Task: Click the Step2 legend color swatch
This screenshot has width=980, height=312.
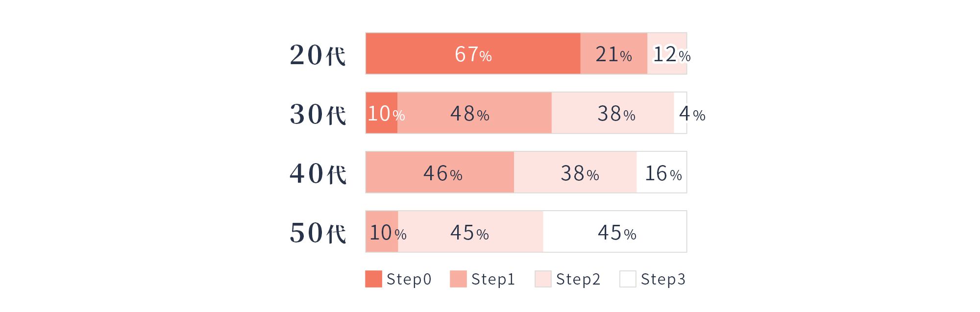Action: (543, 279)
